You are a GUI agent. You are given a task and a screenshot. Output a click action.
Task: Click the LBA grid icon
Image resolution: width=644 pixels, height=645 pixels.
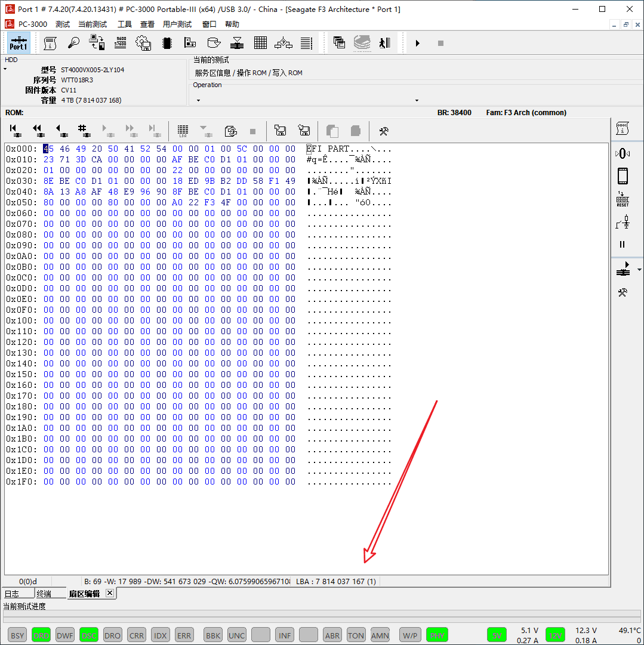[183, 131]
